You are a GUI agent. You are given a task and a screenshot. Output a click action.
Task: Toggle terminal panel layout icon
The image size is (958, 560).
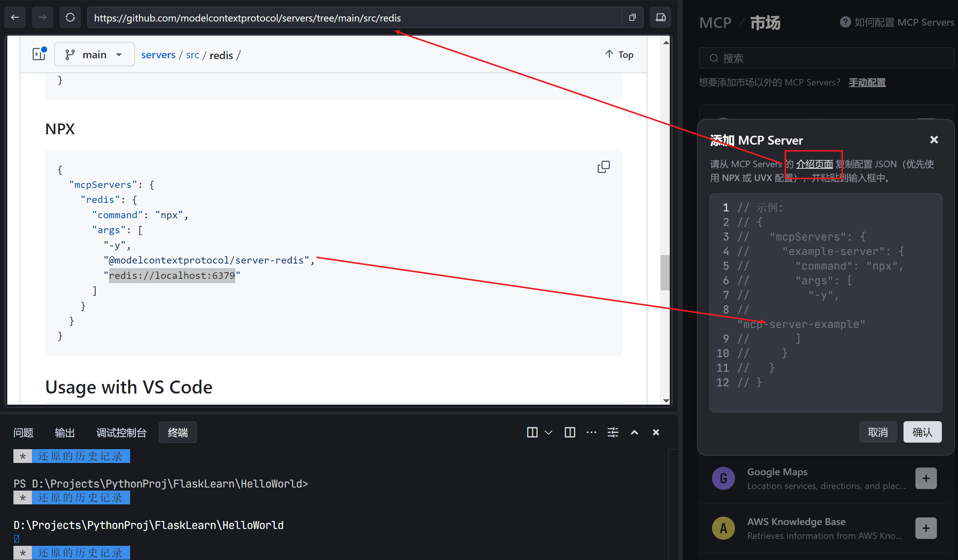click(x=570, y=432)
